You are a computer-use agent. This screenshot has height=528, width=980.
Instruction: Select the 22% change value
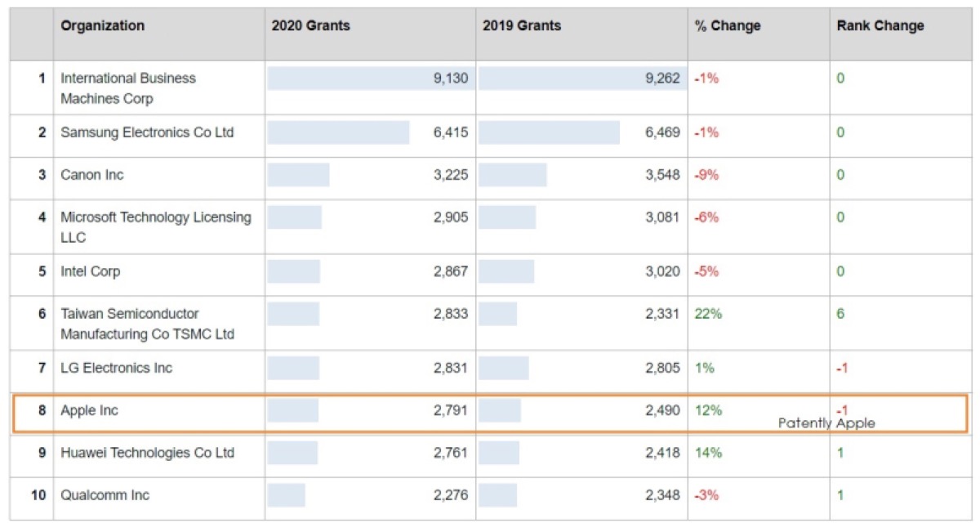tap(708, 314)
